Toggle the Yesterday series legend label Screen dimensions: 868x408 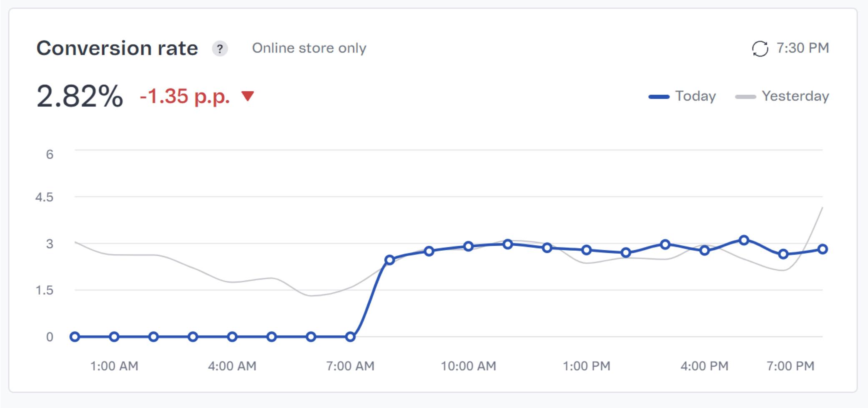click(795, 96)
